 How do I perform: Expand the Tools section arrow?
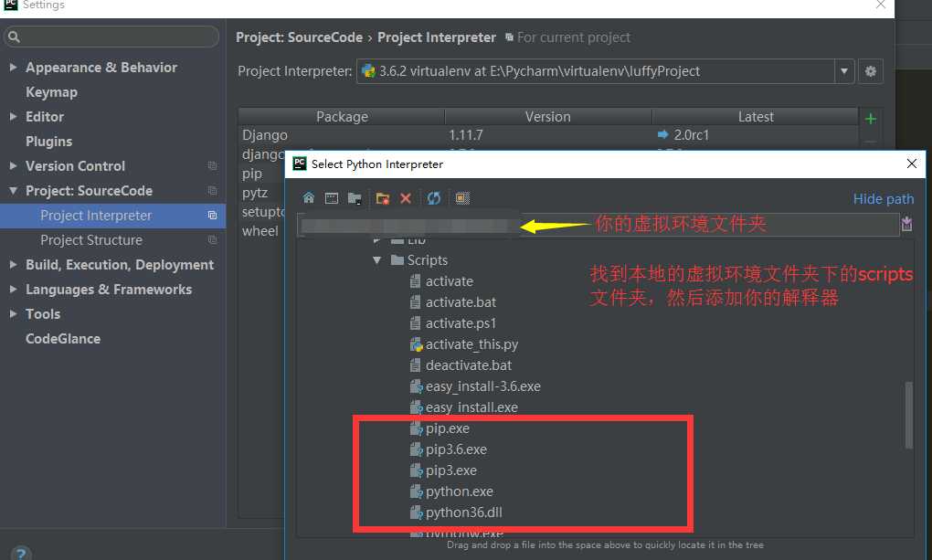click(13, 314)
